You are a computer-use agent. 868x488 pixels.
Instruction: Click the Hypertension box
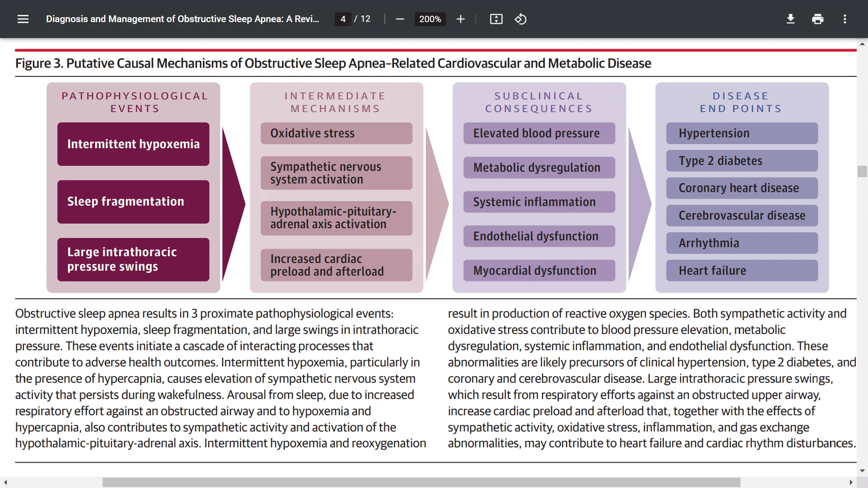(x=742, y=133)
